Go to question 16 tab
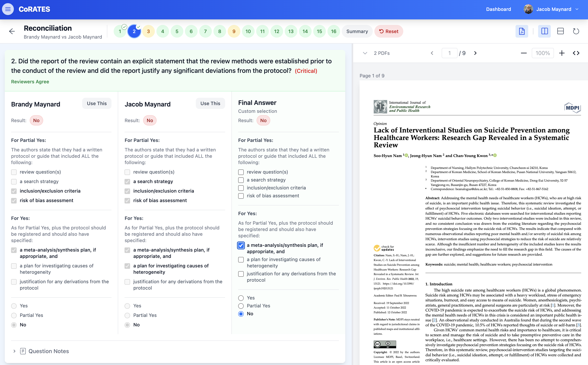Image resolution: width=588 pixels, height=365 pixels. (x=334, y=31)
